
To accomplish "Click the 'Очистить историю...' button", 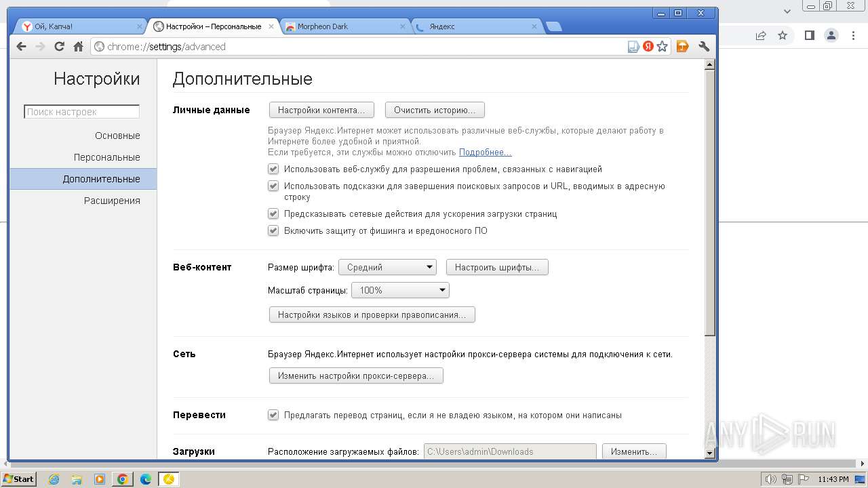I will pyautogui.click(x=435, y=110).
